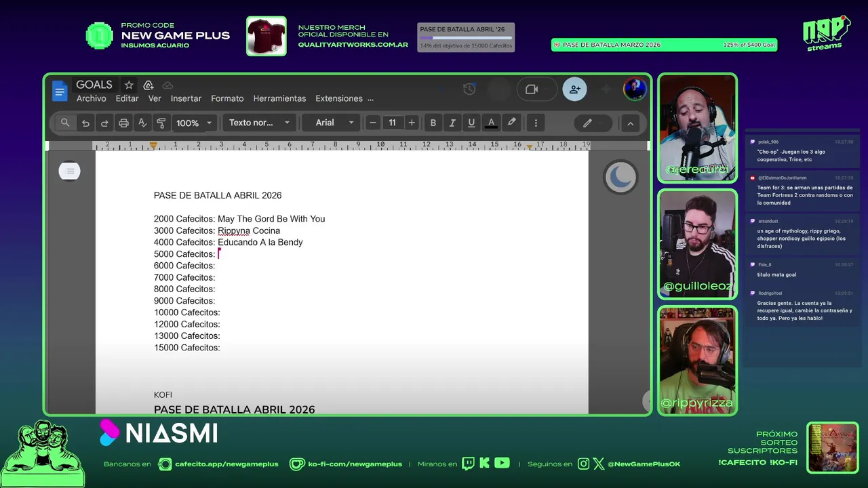Toggle italic formatting
The width and height of the screenshot is (868, 488).
(452, 123)
